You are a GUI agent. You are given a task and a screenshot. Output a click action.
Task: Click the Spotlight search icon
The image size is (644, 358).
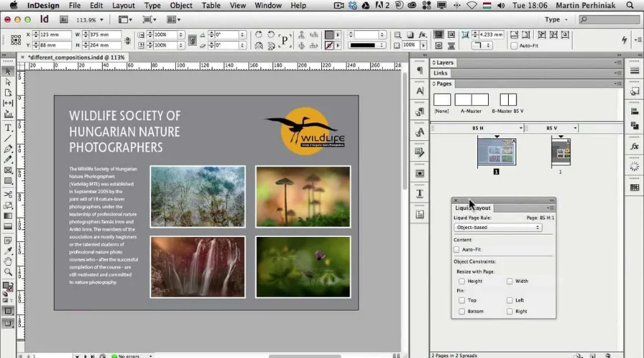[x=630, y=5]
